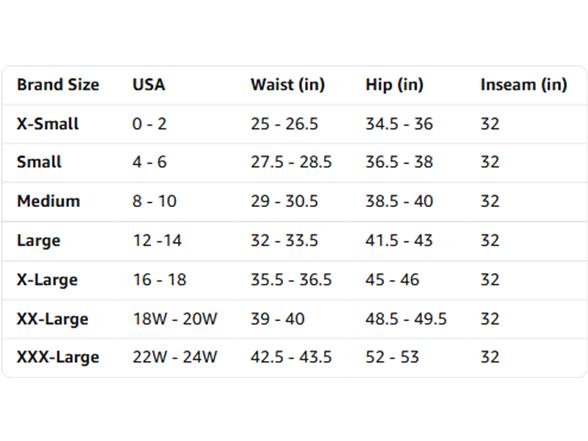Click the Waist (in) column header
The image size is (588, 441).
coord(288,85)
